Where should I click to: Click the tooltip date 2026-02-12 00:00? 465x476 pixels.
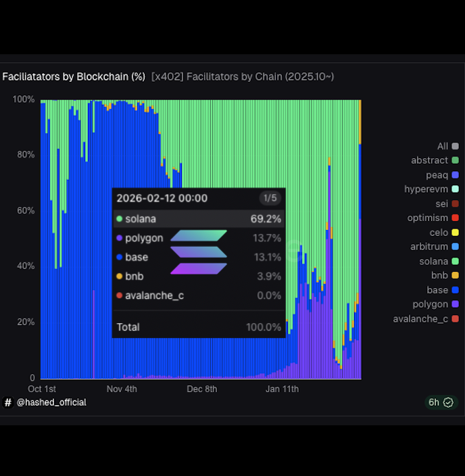pyautogui.click(x=162, y=198)
